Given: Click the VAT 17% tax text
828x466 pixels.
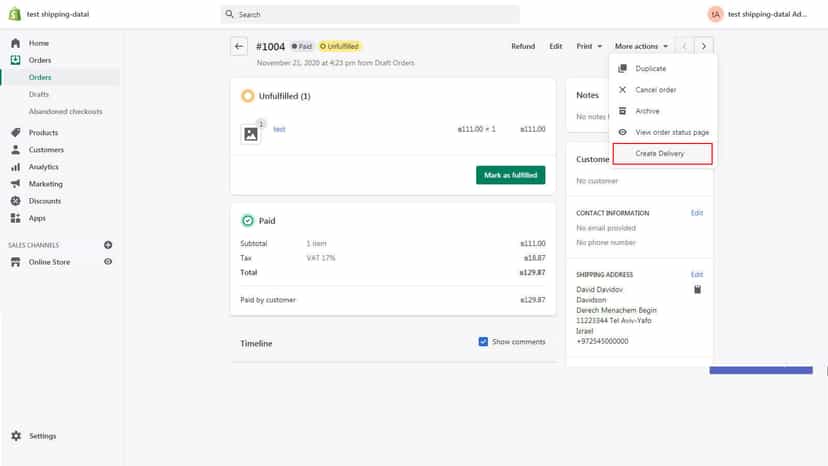Looking at the screenshot, I should tap(321, 258).
